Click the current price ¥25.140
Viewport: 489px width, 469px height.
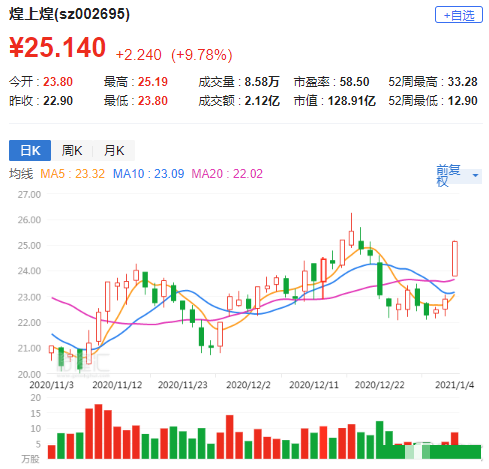click(57, 48)
